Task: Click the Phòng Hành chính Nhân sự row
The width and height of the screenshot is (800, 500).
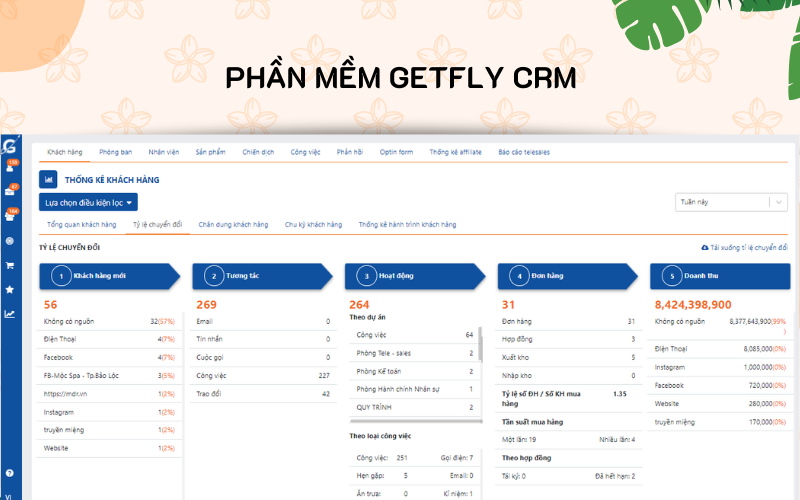Action: pos(414,389)
